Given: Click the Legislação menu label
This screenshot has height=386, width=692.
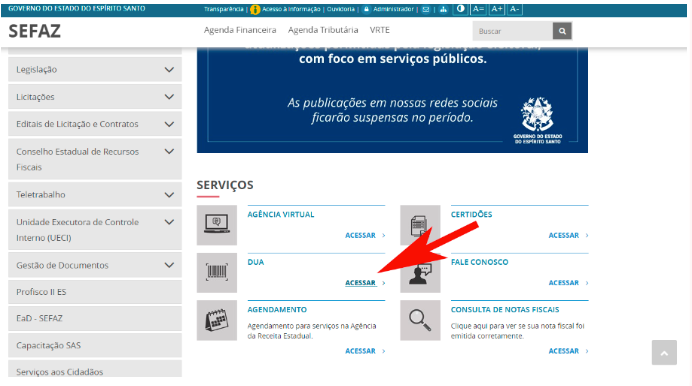Looking at the screenshot, I should 37,70.
